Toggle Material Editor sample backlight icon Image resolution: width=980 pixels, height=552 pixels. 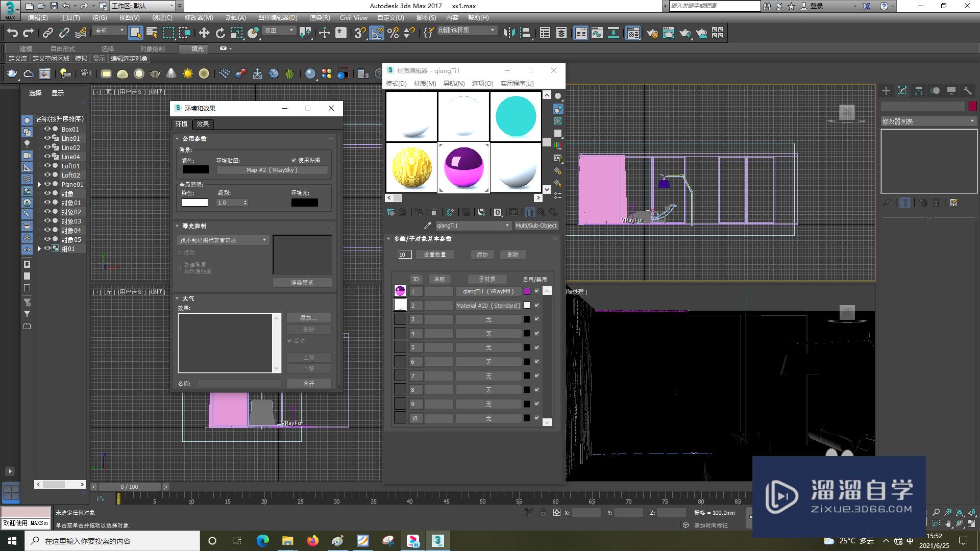point(558,109)
